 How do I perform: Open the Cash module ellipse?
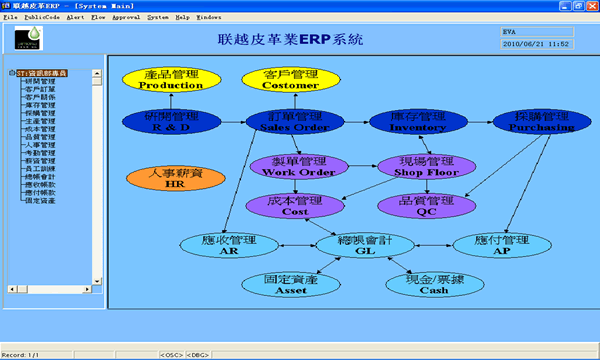click(x=435, y=285)
